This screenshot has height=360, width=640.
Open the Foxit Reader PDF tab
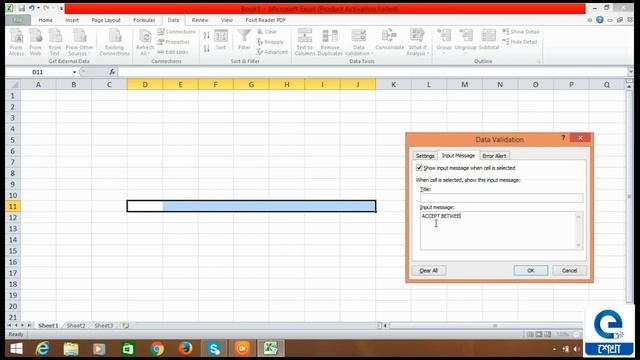[265, 20]
